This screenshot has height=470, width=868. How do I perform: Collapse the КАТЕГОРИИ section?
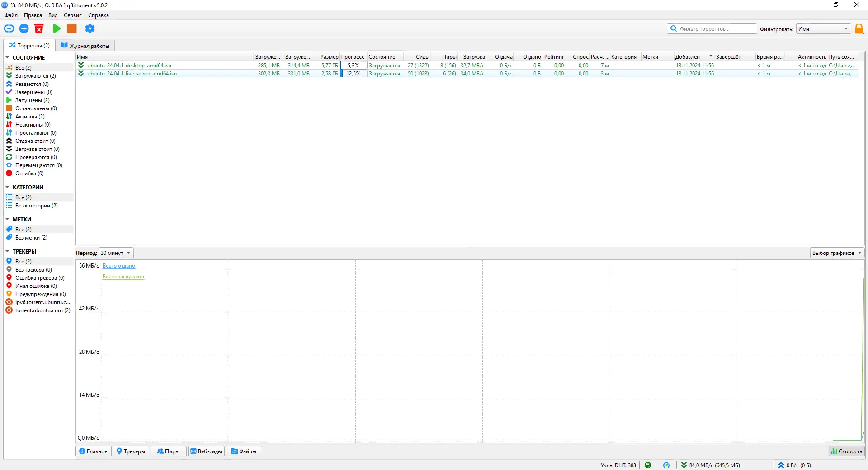7,188
